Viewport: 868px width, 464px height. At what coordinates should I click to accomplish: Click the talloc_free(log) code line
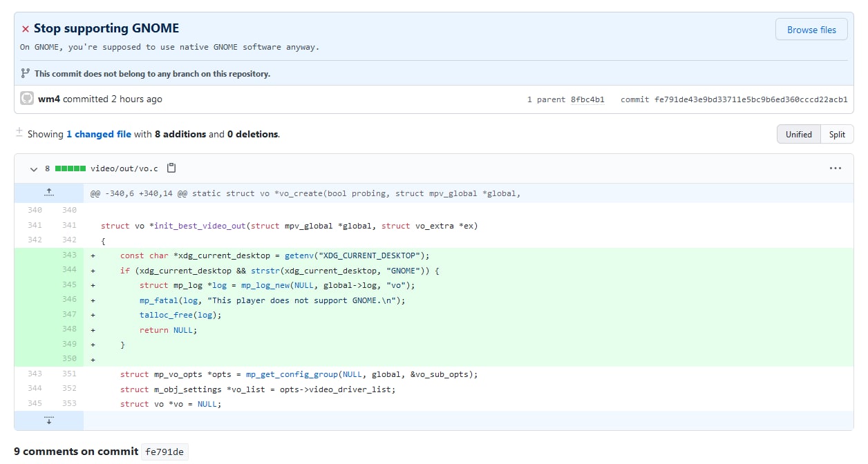click(180, 315)
